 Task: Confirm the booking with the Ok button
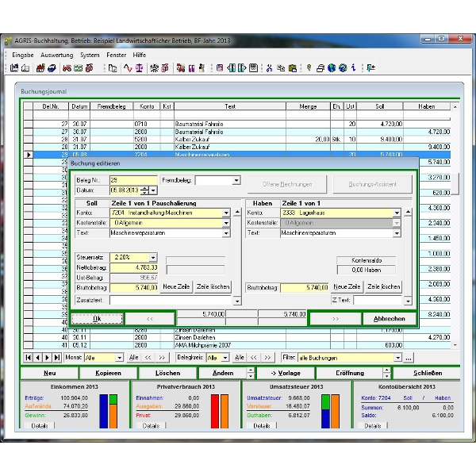[97, 318]
